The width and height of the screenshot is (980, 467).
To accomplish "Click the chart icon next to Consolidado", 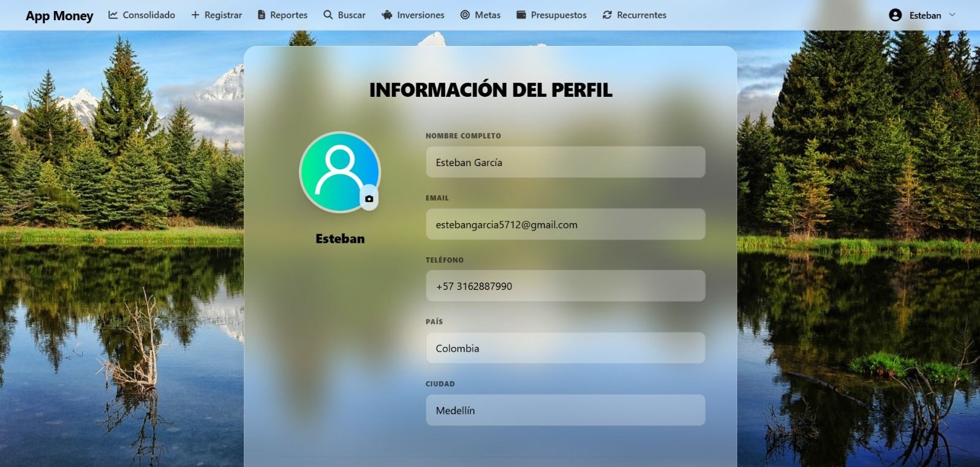I will coord(113,15).
